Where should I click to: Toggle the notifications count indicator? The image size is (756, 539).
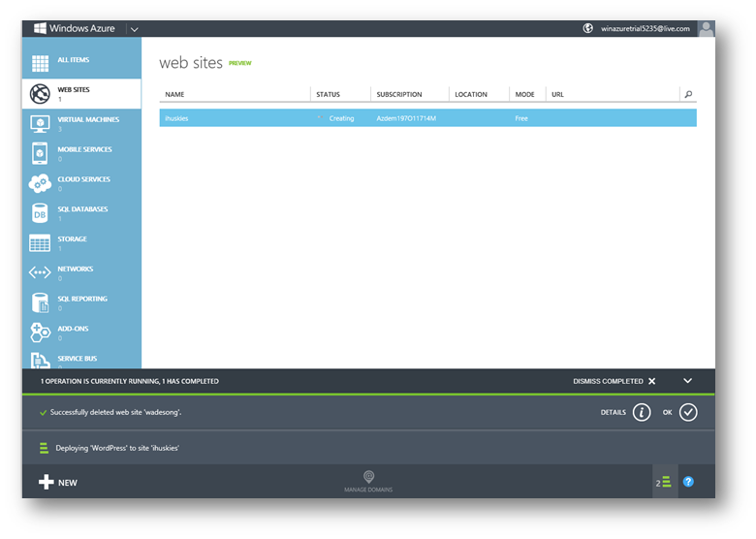click(x=665, y=482)
